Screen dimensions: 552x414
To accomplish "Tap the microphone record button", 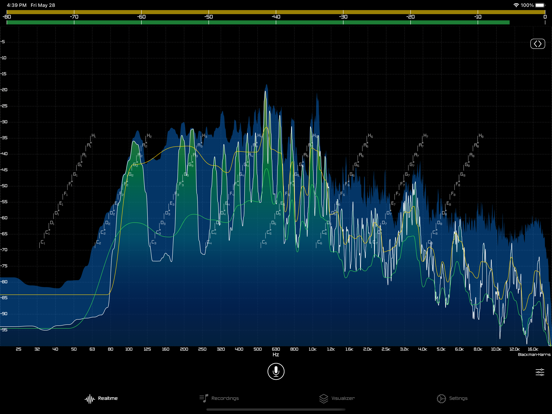I will pos(276,371).
